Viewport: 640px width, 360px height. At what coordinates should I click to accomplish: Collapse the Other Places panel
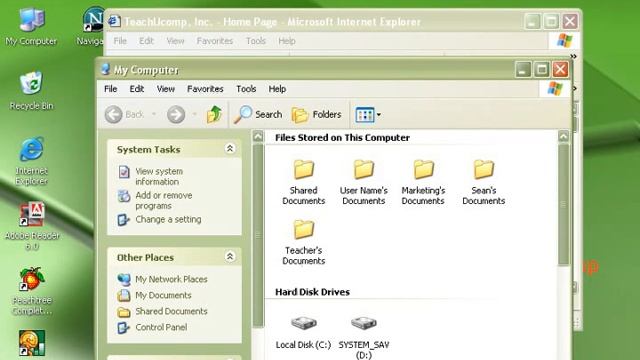click(230, 257)
